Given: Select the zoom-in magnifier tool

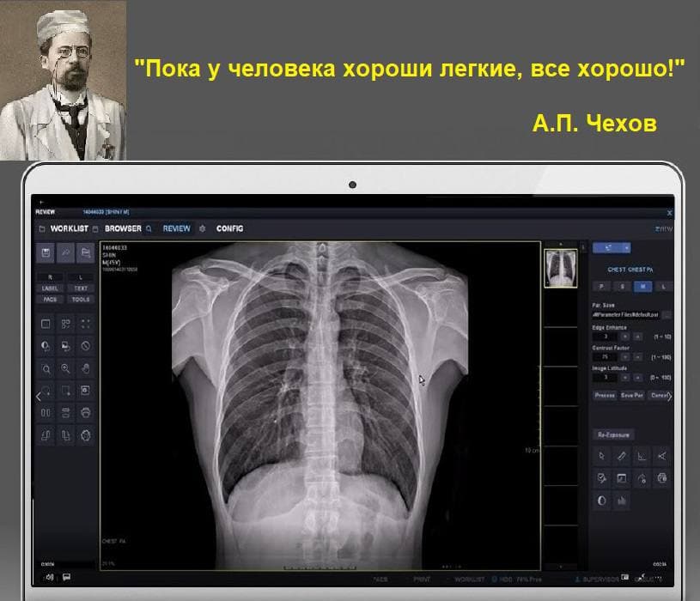Looking at the screenshot, I should click(x=65, y=368).
